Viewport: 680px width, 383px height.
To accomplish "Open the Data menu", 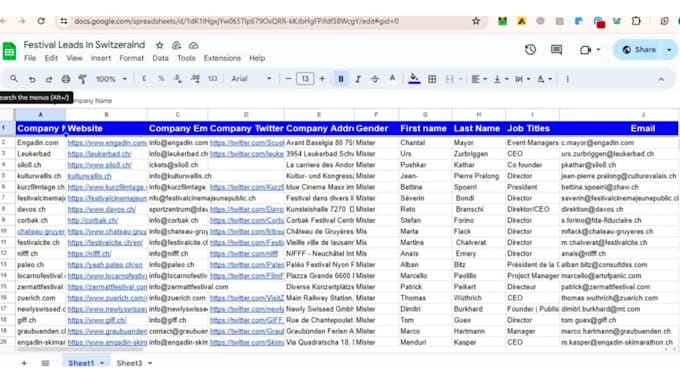I will click(x=160, y=58).
